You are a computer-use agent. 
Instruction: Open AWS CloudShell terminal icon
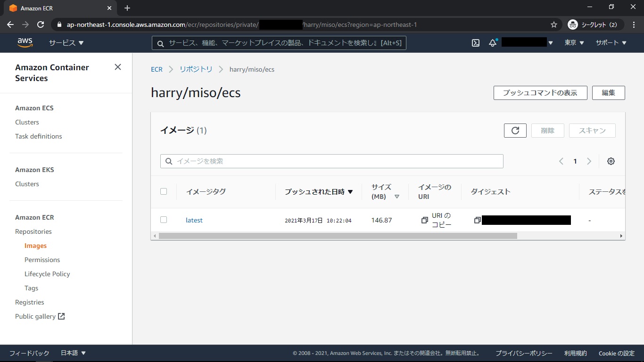pos(476,43)
